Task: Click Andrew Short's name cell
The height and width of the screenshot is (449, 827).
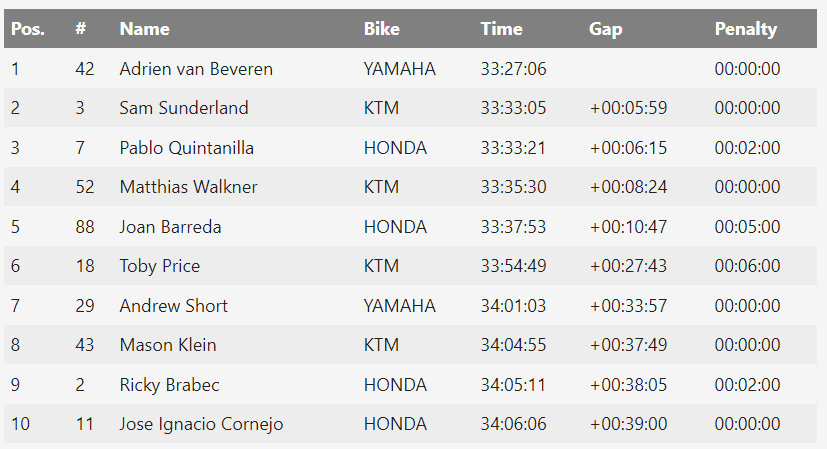Action: click(174, 306)
